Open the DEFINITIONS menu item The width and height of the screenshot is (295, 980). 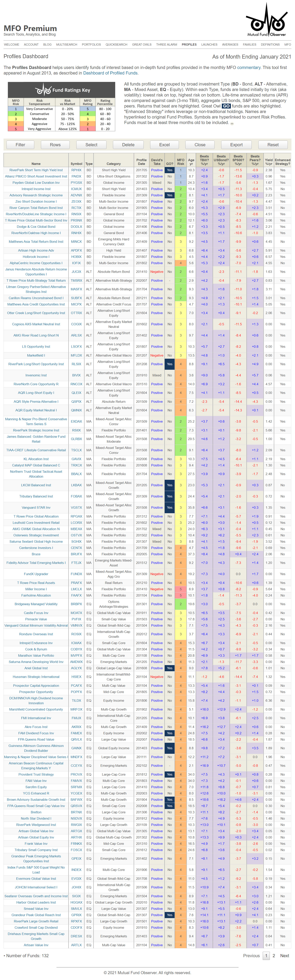[270, 44]
